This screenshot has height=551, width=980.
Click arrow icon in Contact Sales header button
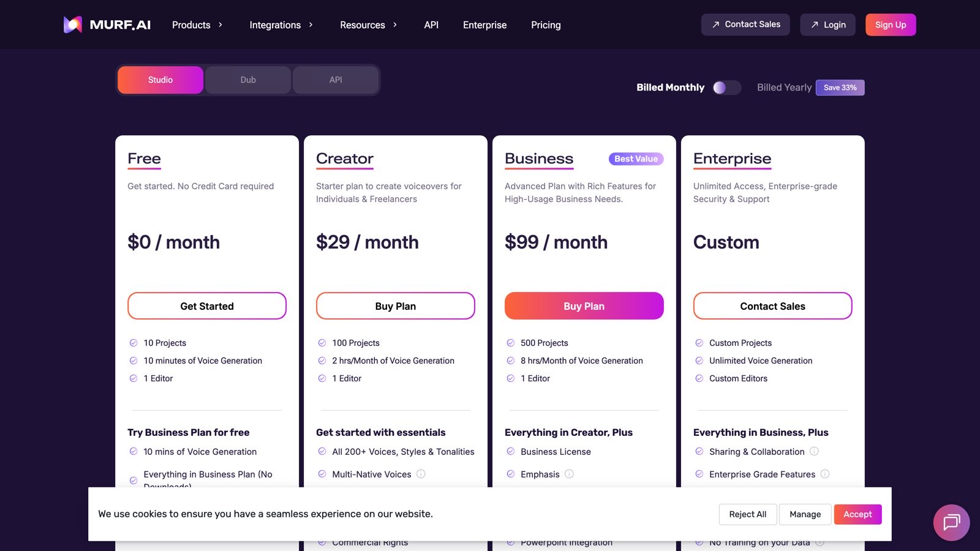coord(715,24)
